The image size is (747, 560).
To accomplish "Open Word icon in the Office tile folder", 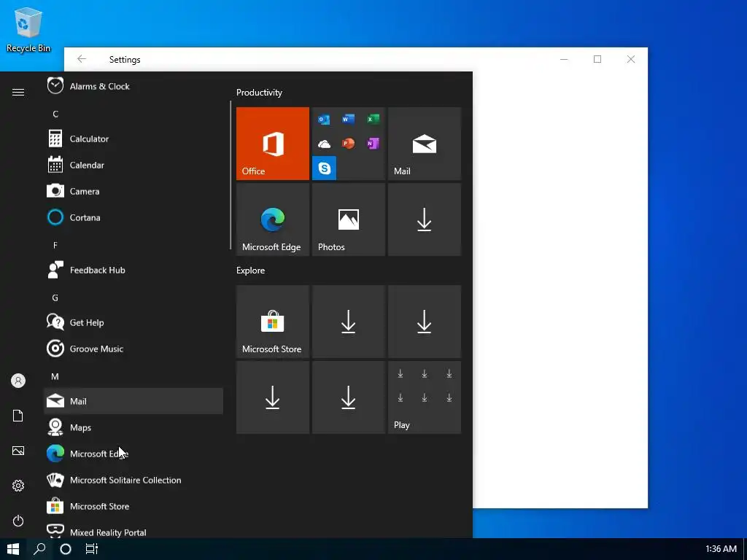I will [348, 119].
